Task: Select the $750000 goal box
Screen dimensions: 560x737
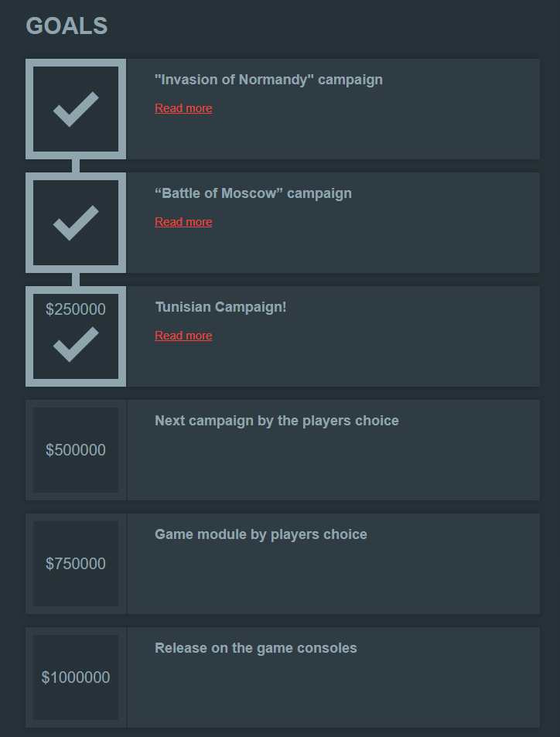Action: tap(76, 564)
